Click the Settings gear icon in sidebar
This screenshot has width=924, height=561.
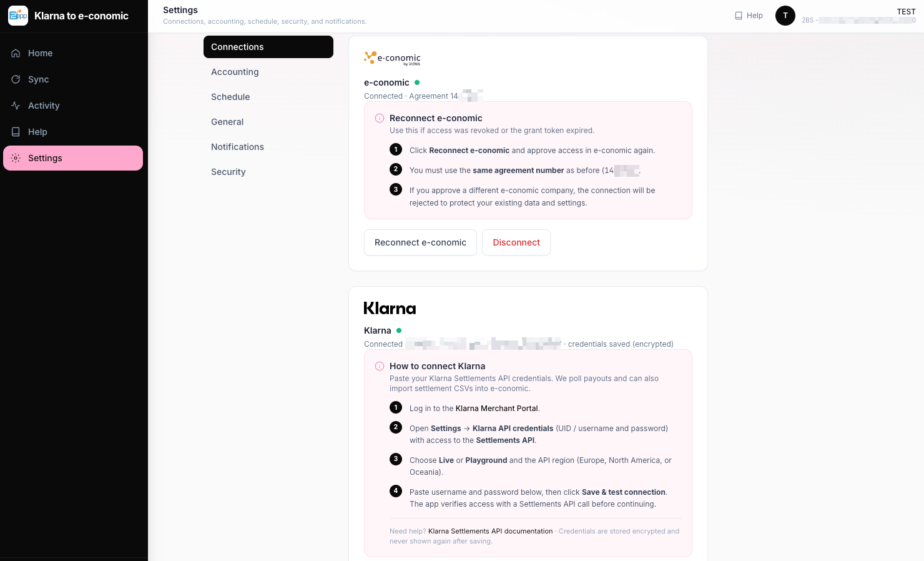click(x=16, y=158)
